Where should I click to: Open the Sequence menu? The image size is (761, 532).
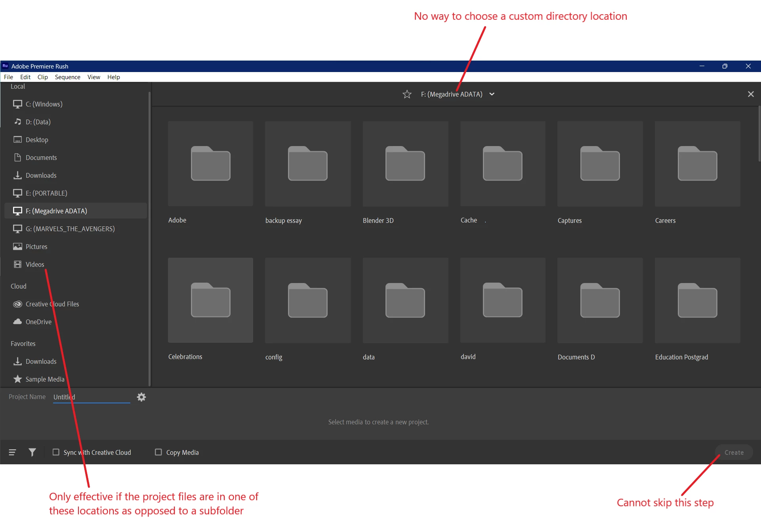point(67,77)
